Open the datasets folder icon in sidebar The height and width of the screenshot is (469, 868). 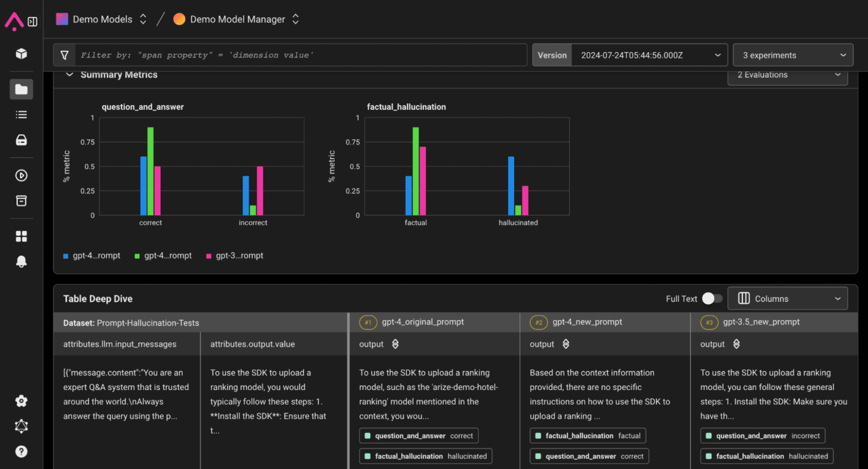[x=21, y=89]
